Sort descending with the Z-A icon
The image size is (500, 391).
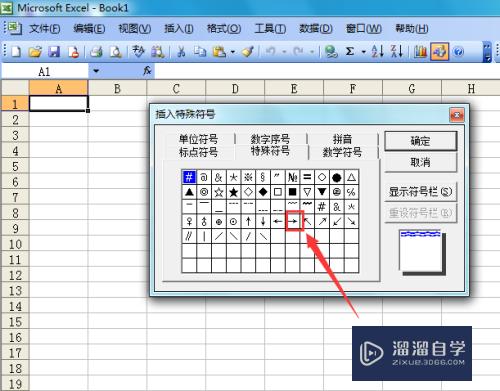coord(397,52)
